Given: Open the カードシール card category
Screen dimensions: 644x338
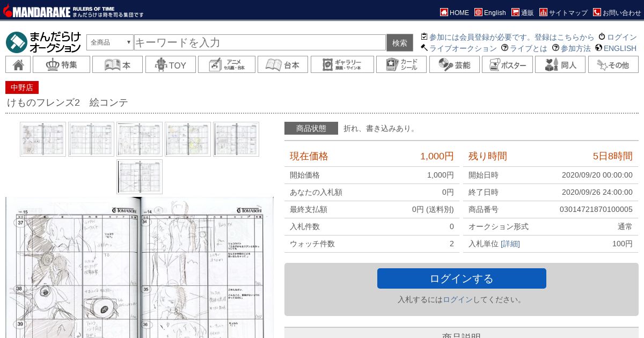Looking at the screenshot, I should tap(401, 65).
